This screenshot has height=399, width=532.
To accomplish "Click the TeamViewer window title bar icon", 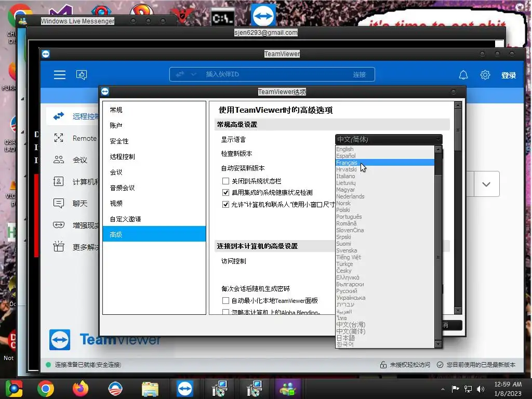I will click(46, 54).
